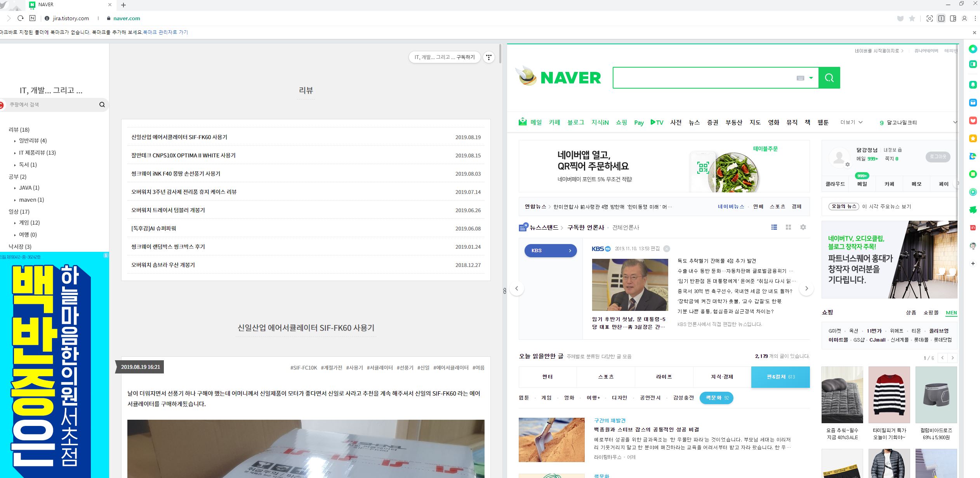The height and width of the screenshot is (478, 980).
Task: Click the 로그아웃 button
Action: [x=938, y=157]
